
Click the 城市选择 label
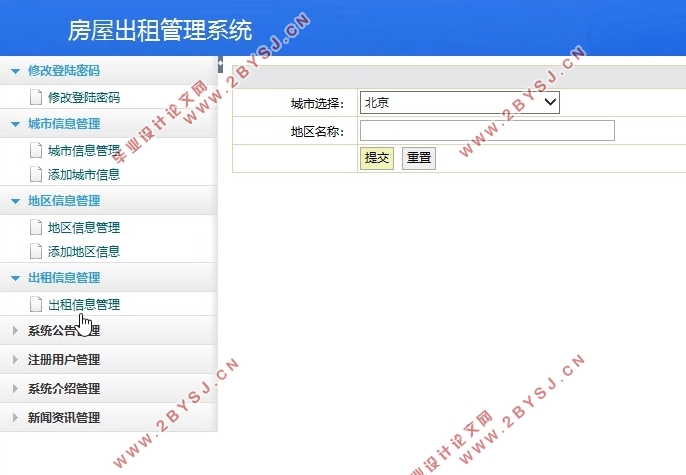318,104
